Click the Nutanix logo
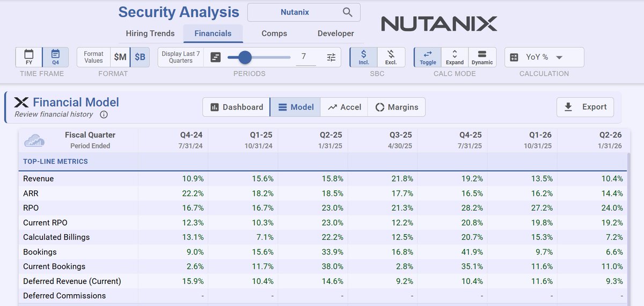644x306 pixels. coord(439,23)
